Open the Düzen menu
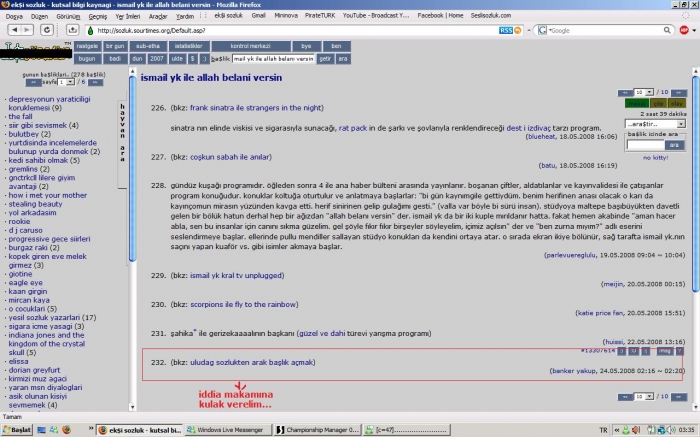The image size is (700, 437). tap(39, 16)
